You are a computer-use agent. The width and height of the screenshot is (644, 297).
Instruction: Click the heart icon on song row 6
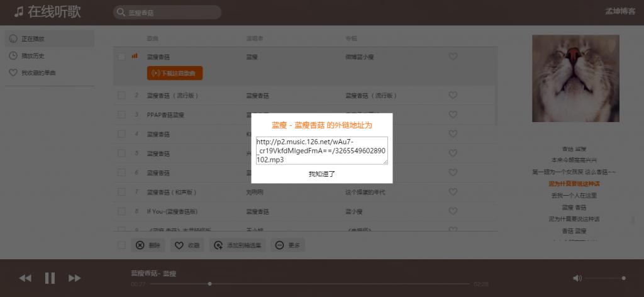coord(453,172)
